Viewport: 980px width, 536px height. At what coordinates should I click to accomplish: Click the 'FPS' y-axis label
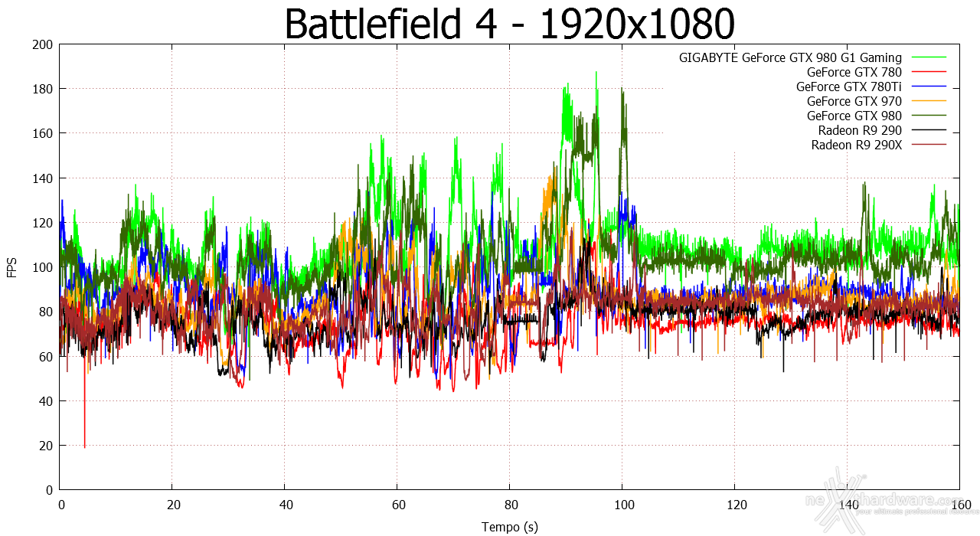12,266
